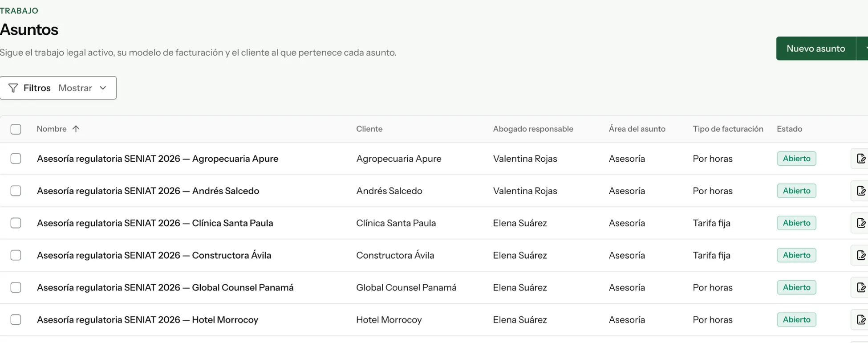Open edit icon for Hotel Morrocoy matter
This screenshot has height=343, width=868.
tap(860, 319)
